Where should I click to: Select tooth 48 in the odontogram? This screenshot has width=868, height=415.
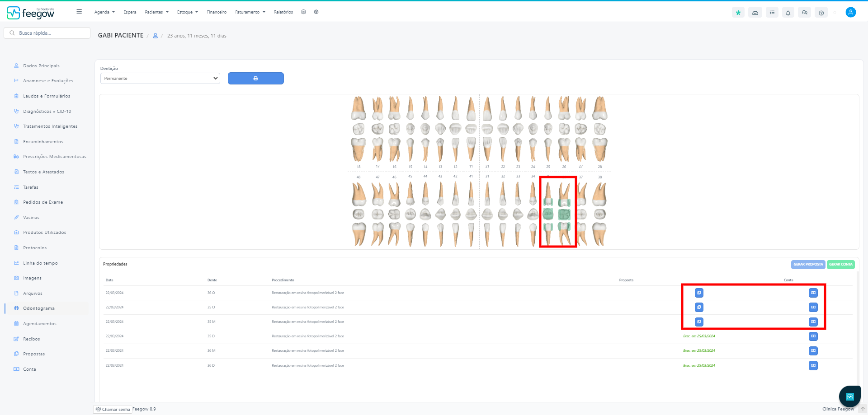pyautogui.click(x=359, y=214)
